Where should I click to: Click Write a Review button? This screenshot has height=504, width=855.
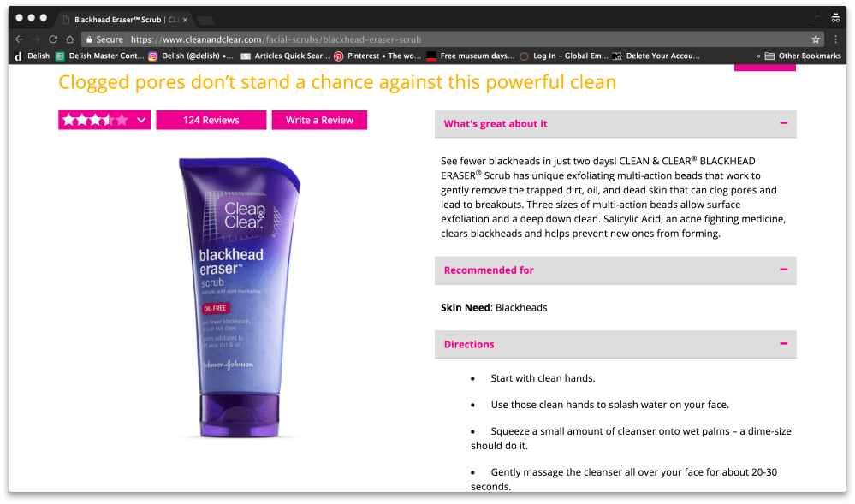click(x=319, y=120)
